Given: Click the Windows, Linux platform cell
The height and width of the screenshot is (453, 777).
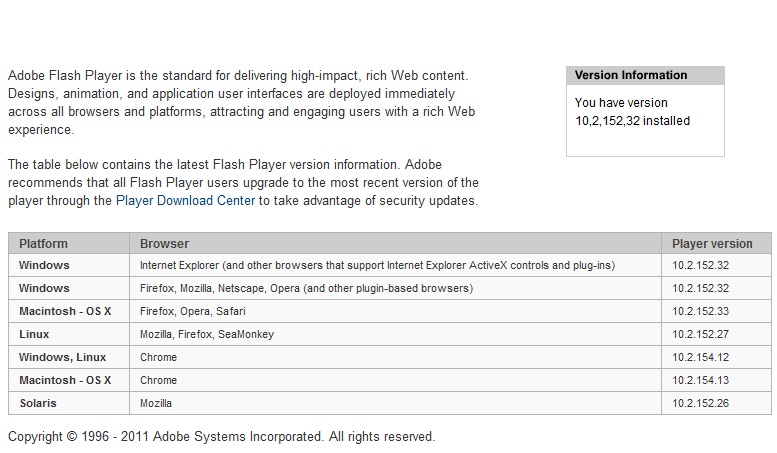Looking at the screenshot, I should coord(62,357).
